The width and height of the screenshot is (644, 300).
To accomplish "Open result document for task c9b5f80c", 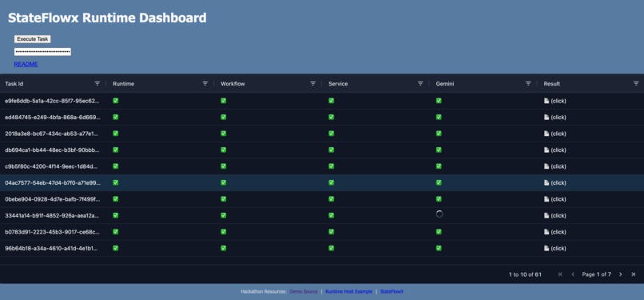I will coord(555,166).
